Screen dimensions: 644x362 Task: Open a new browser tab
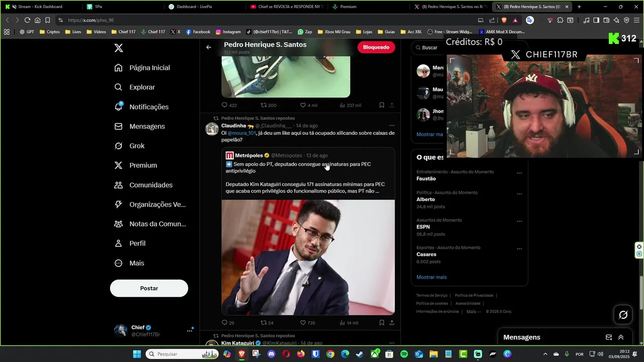[579, 7]
